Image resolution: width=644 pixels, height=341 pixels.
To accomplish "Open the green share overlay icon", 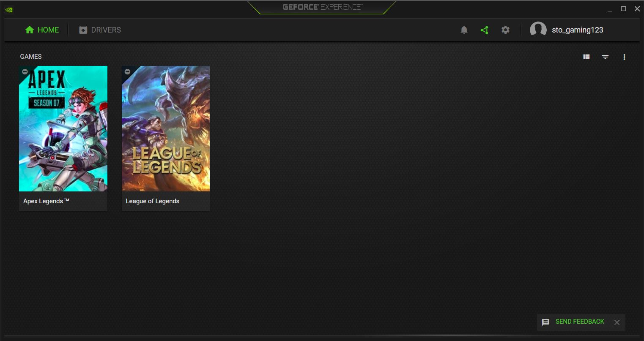I will point(485,30).
